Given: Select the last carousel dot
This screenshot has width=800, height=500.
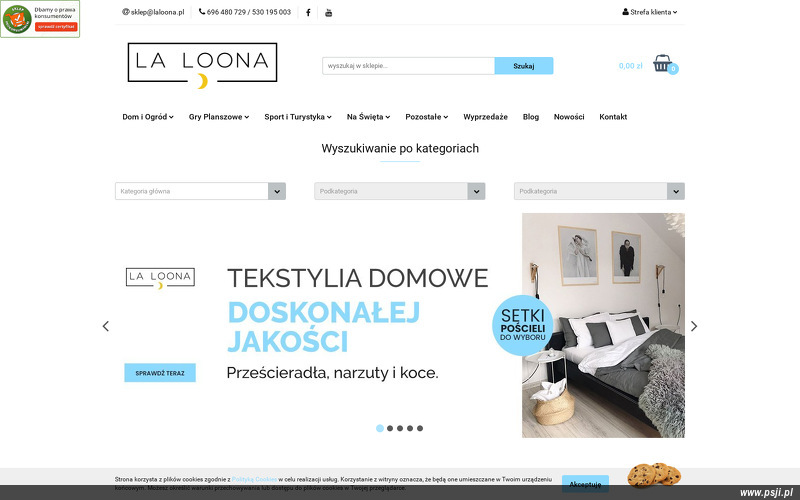Looking at the screenshot, I should point(420,428).
